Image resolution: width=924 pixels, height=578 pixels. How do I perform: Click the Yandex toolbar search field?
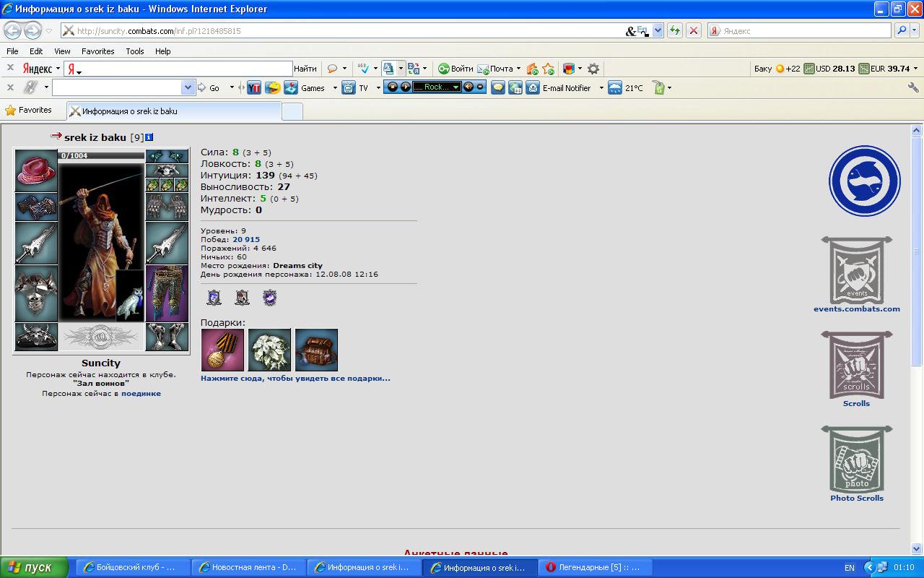tap(178, 69)
